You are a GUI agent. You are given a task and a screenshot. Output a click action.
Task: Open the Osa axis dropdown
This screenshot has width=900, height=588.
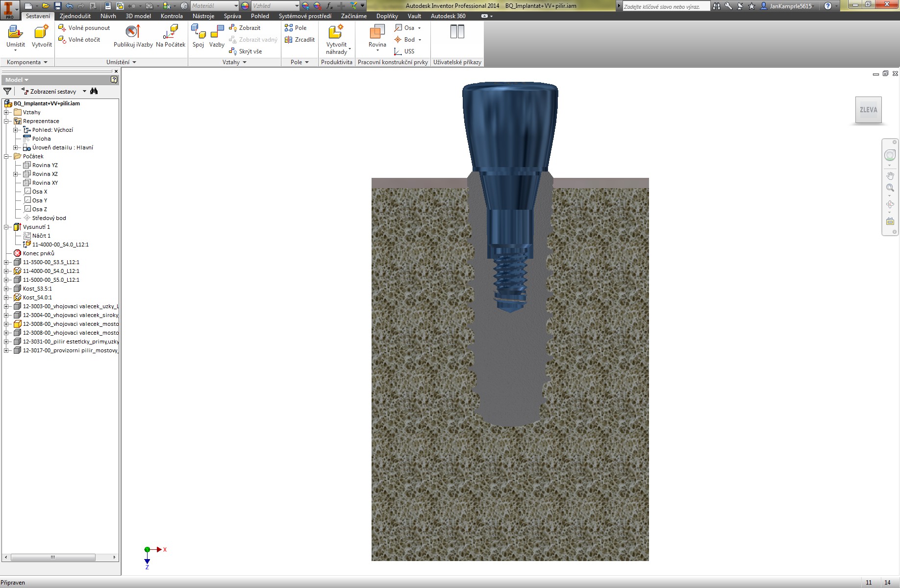(419, 28)
